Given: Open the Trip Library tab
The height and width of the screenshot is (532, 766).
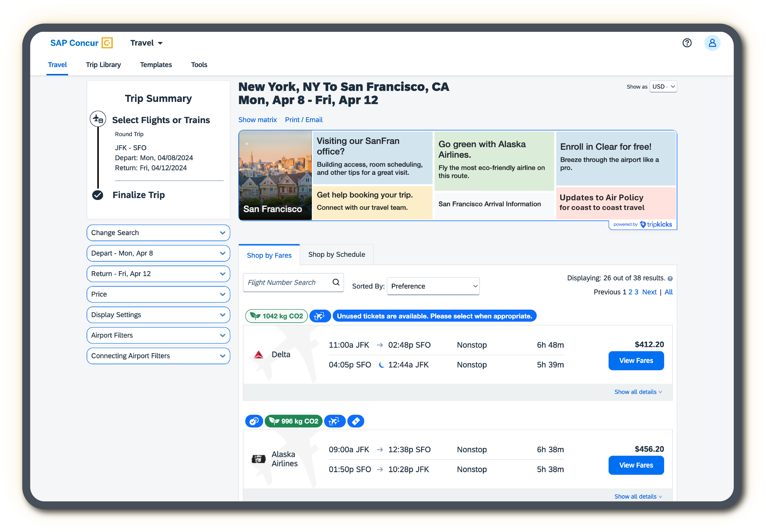Looking at the screenshot, I should 103,65.
